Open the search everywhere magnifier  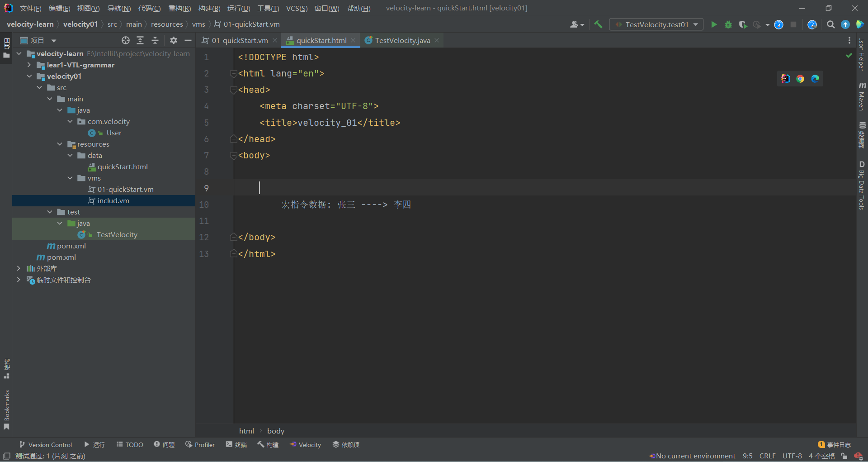(830, 24)
